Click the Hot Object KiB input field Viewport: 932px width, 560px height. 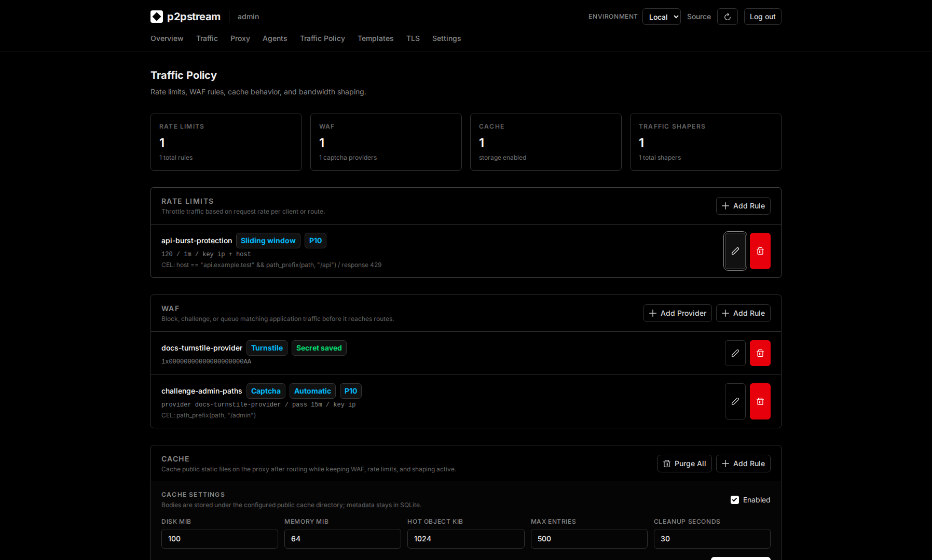point(466,539)
